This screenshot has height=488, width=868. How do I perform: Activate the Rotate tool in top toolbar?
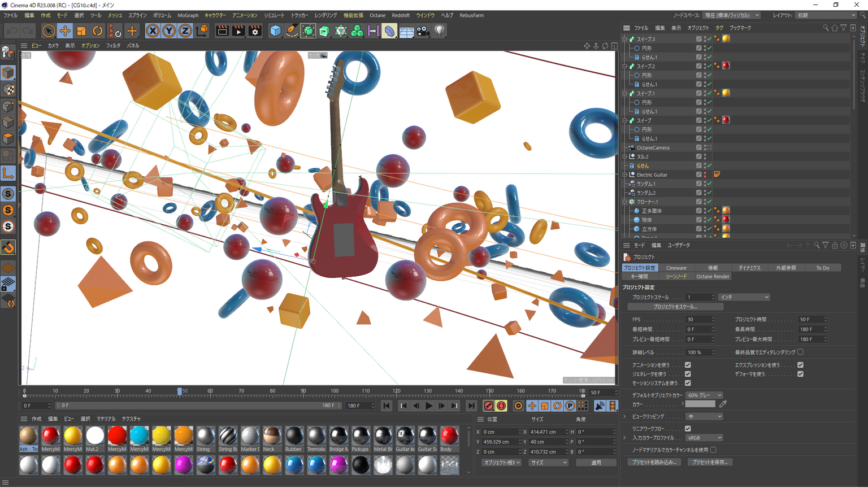point(98,31)
